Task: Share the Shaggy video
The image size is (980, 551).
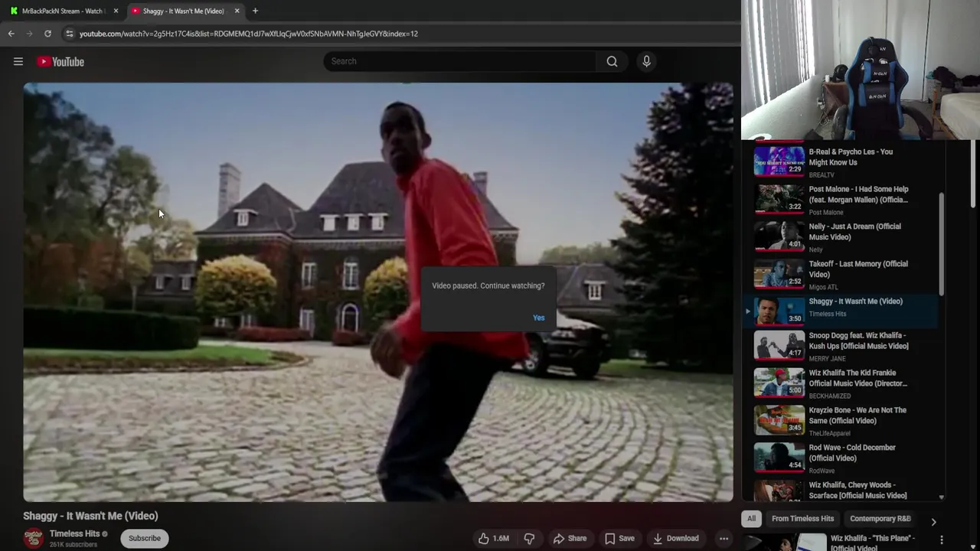Action: click(570, 539)
